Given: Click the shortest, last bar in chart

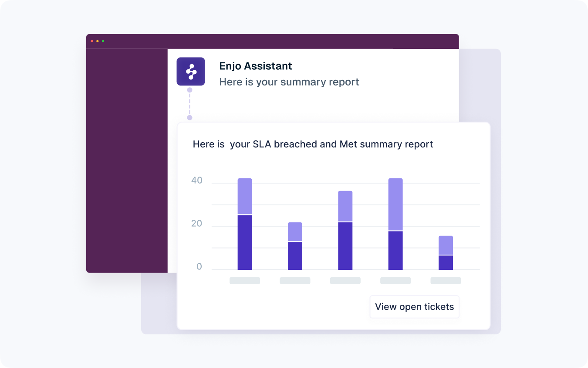Looking at the screenshot, I should coord(446,253).
